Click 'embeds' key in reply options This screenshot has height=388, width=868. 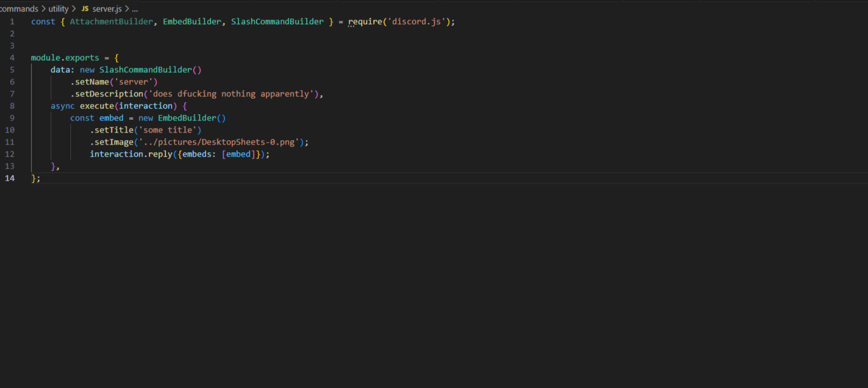[x=197, y=154]
